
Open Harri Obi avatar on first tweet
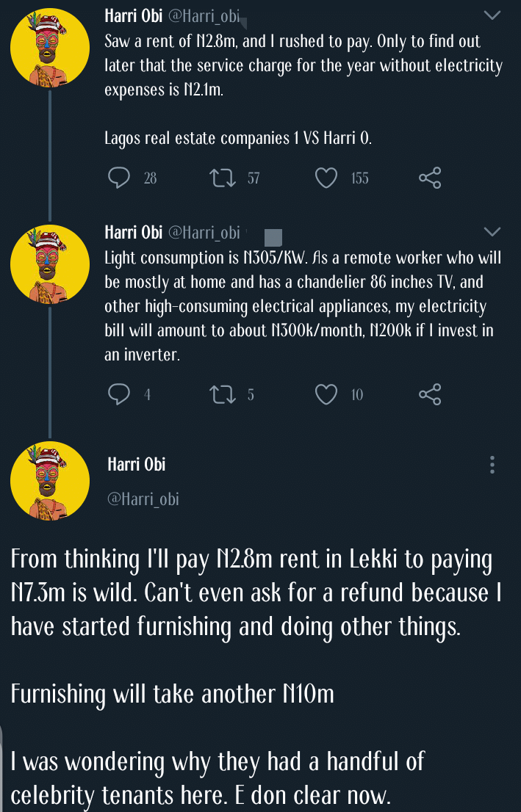coord(50,48)
